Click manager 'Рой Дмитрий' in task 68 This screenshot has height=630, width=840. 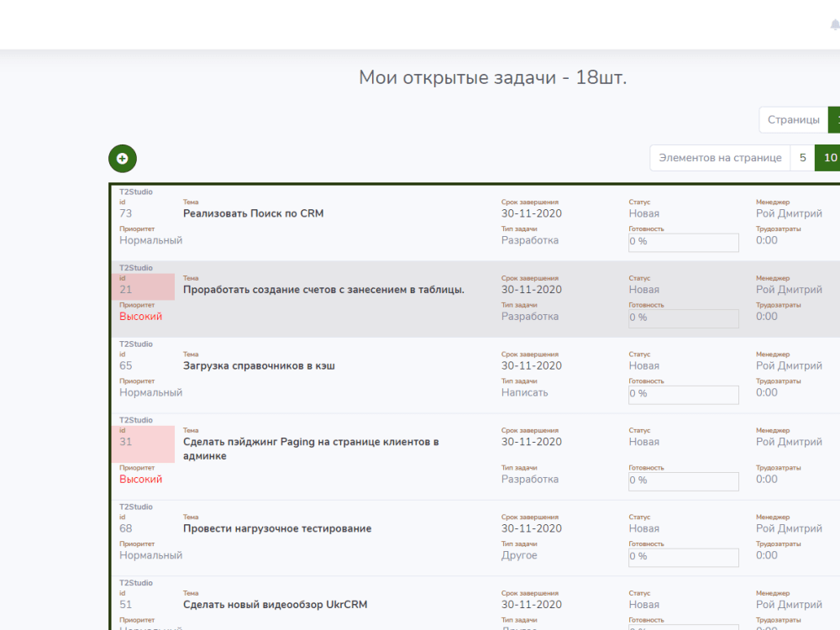(x=789, y=528)
